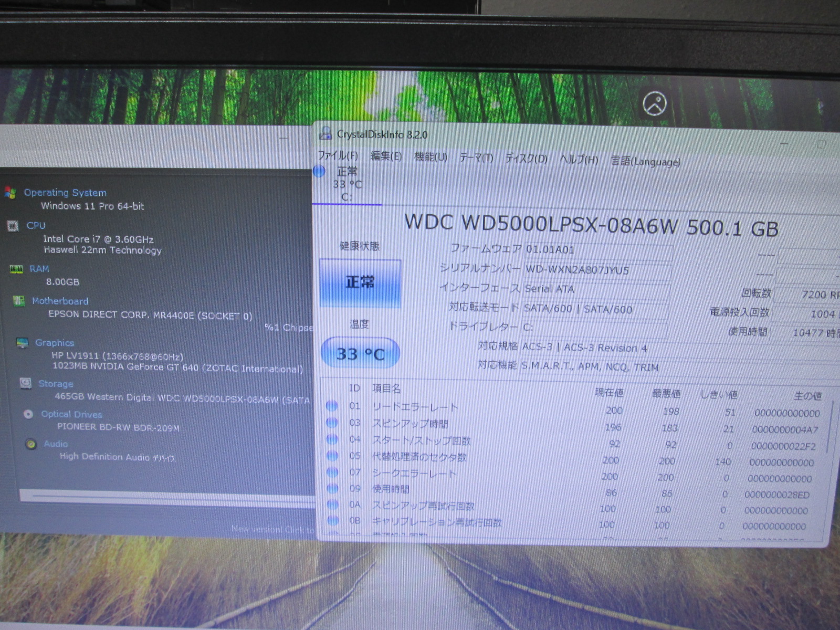The height and width of the screenshot is (630, 840).
Task: Select the リードエラーレート SMART row
Action: [x=415, y=407]
